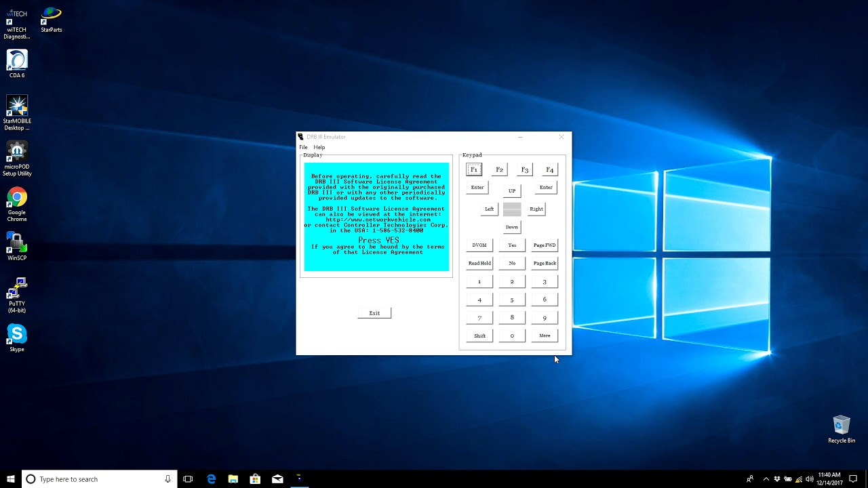
Task: Click the Exit button
Action: click(x=374, y=313)
